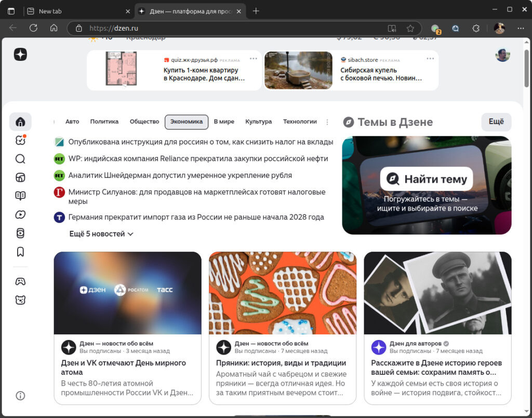Close the New tab browser tab
This screenshot has height=418, width=532.
[128, 11]
